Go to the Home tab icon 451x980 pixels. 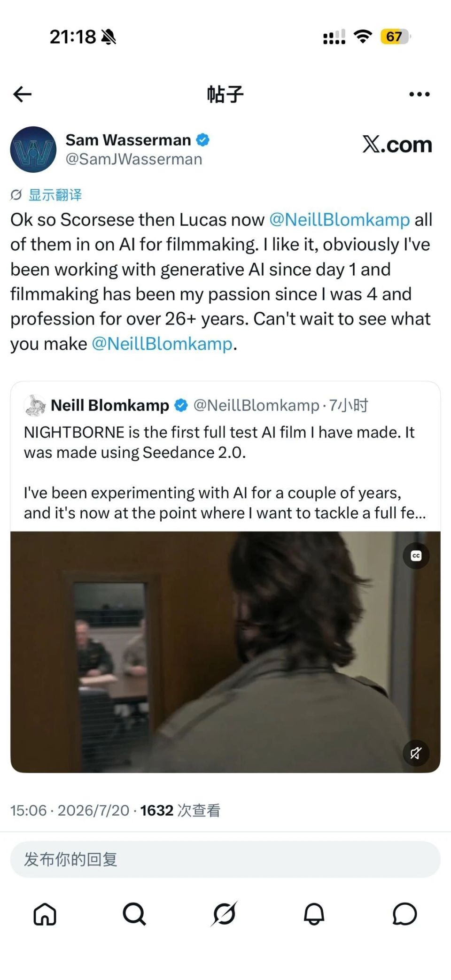coord(45,914)
